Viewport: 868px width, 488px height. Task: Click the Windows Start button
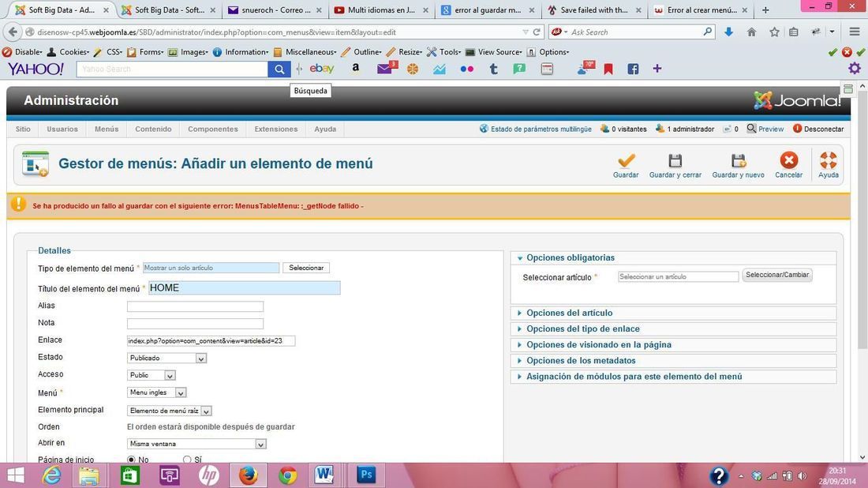15,475
